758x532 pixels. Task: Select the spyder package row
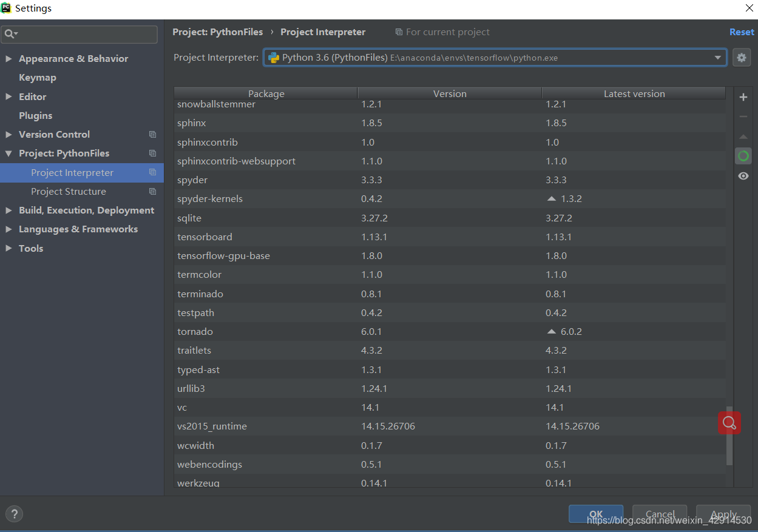tap(450, 180)
